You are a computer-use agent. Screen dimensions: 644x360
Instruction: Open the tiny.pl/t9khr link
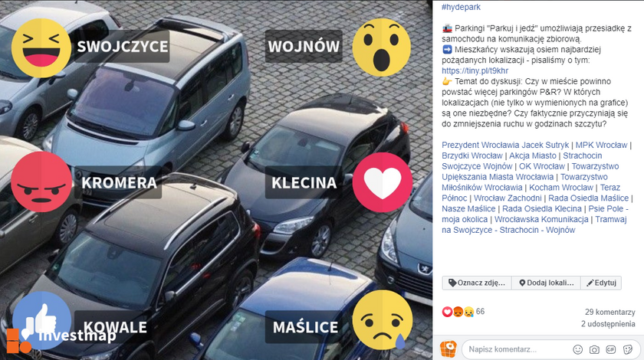point(475,70)
